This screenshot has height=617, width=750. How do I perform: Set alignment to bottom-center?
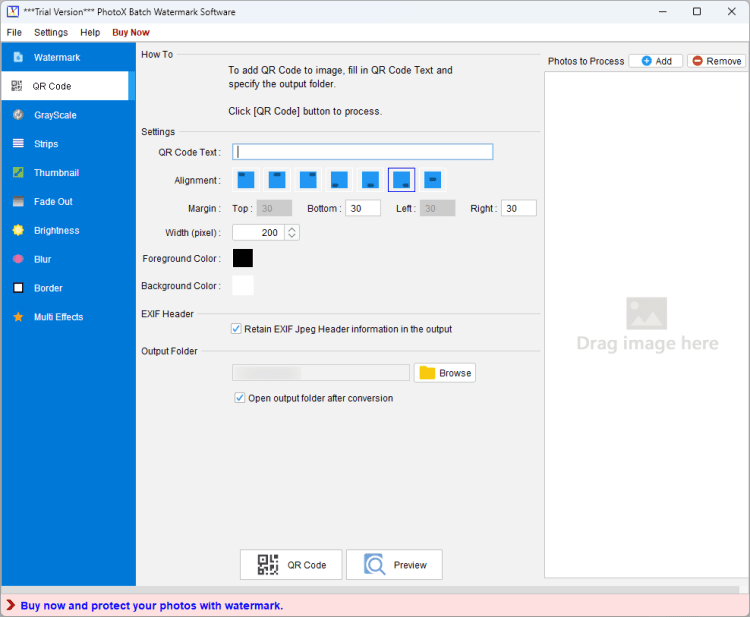coord(370,180)
